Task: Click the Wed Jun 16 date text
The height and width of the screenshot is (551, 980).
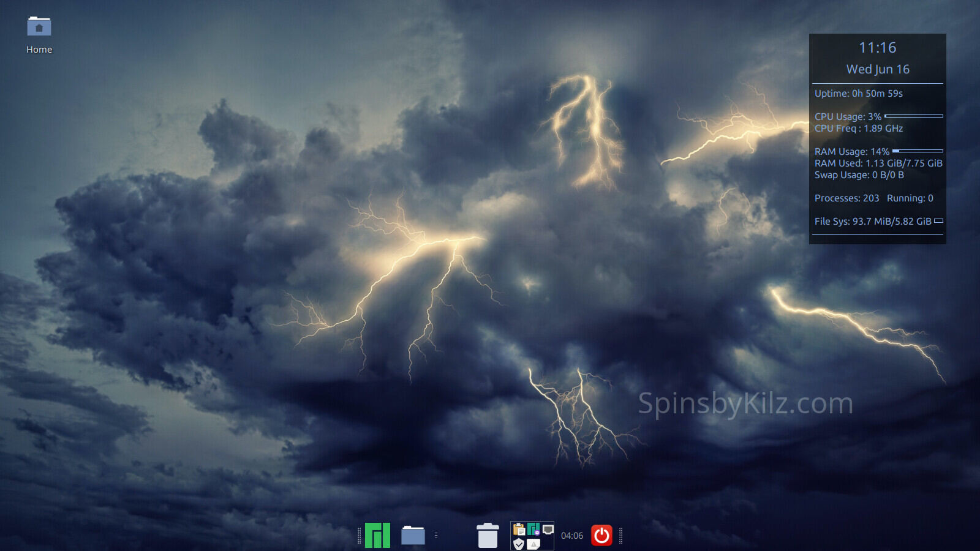Action: click(x=877, y=69)
